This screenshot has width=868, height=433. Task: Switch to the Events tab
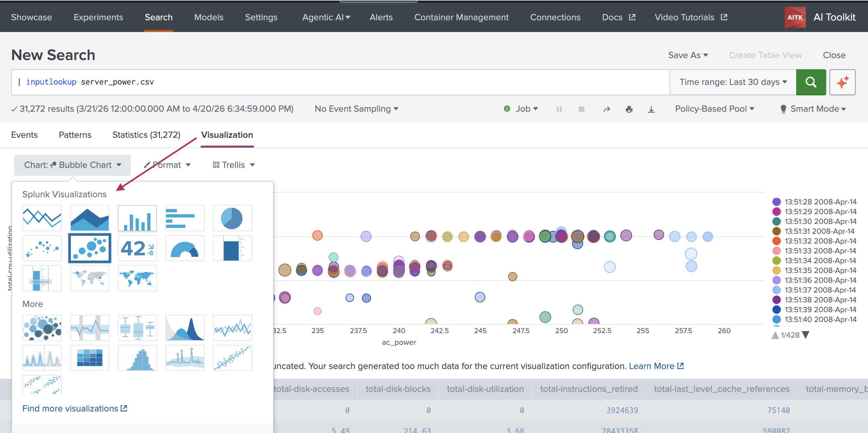click(24, 135)
